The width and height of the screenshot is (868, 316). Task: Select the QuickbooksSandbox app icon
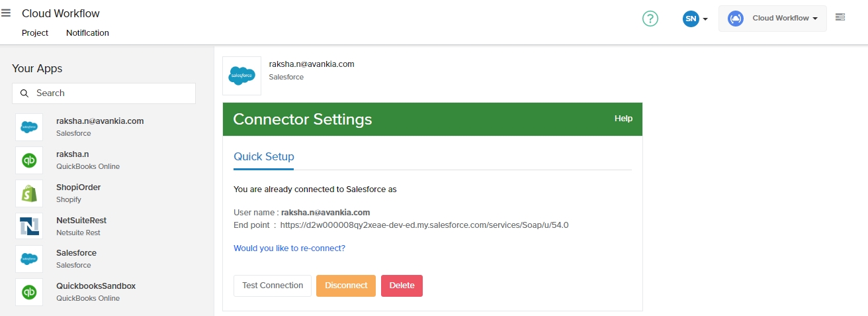click(x=29, y=292)
